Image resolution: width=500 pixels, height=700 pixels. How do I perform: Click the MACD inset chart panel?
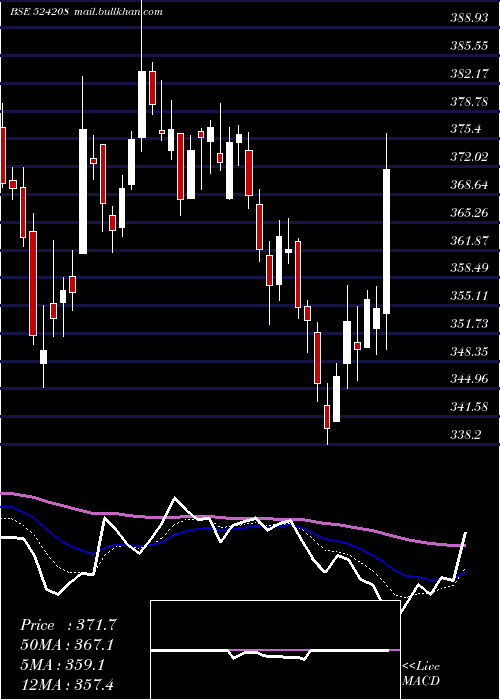[x=275, y=650]
